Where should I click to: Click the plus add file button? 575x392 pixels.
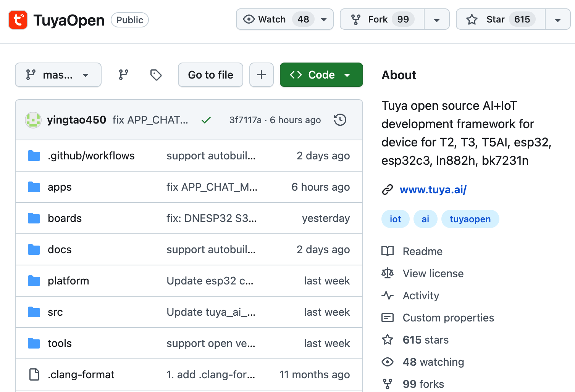[261, 75]
